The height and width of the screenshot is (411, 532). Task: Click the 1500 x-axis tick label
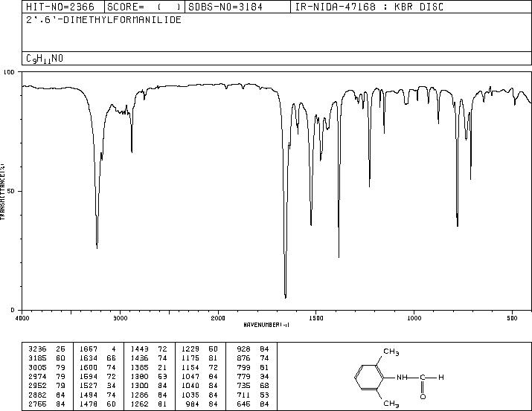point(316,318)
